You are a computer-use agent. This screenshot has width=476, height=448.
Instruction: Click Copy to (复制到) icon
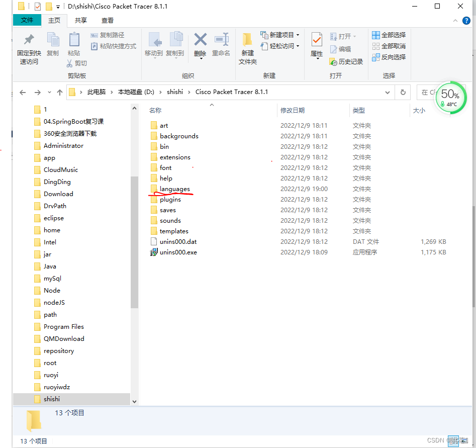pyautogui.click(x=176, y=40)
